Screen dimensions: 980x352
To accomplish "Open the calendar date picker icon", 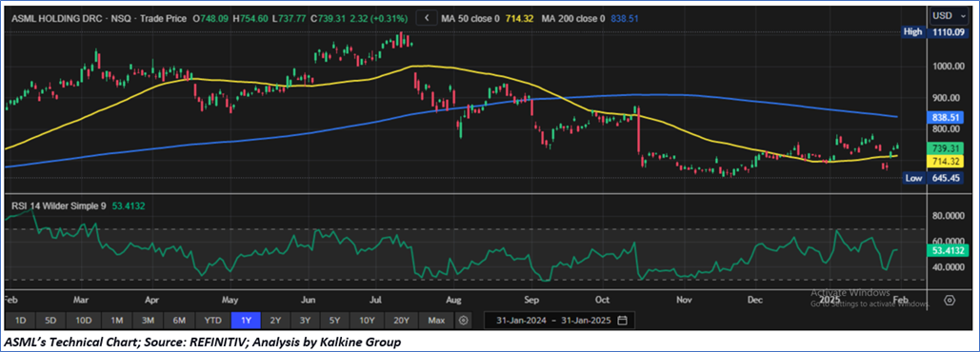I will tap(622, 321).
